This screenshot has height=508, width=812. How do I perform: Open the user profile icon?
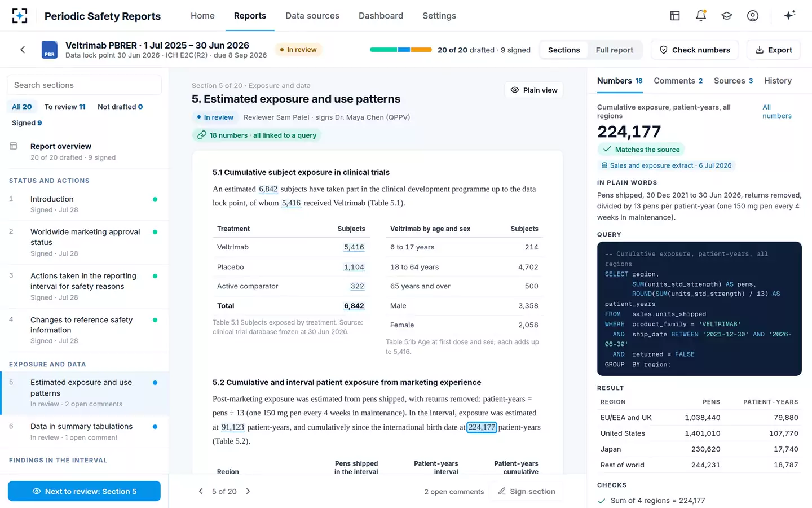[x=753, y=16]
